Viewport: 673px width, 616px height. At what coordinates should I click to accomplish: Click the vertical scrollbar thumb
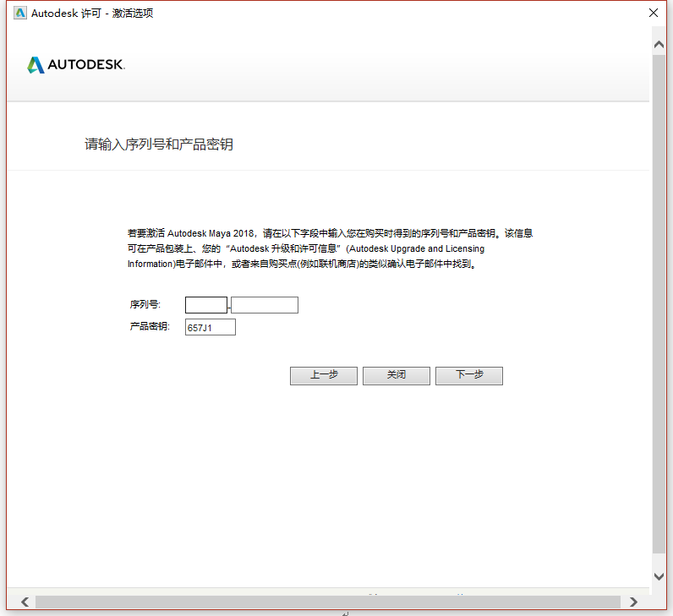(659, 303)
